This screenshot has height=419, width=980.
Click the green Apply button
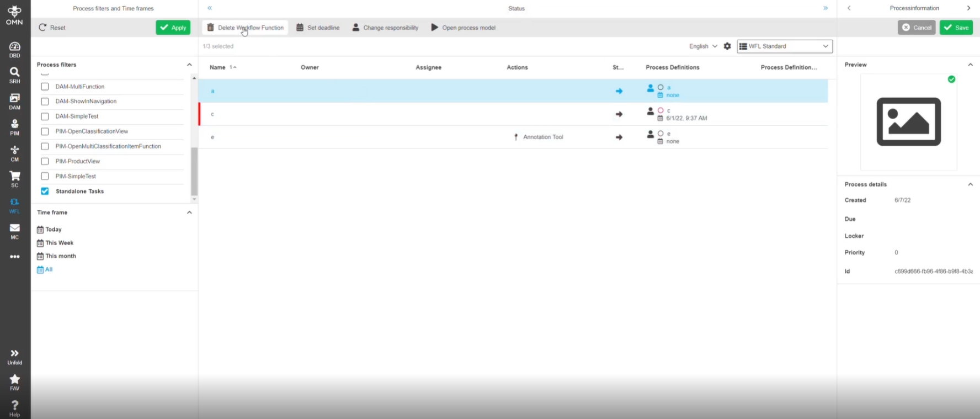[x=173, y=28]
